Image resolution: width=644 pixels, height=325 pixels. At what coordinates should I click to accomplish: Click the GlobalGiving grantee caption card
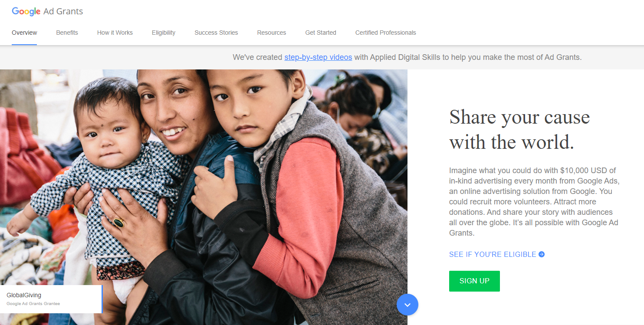[51, 299]
